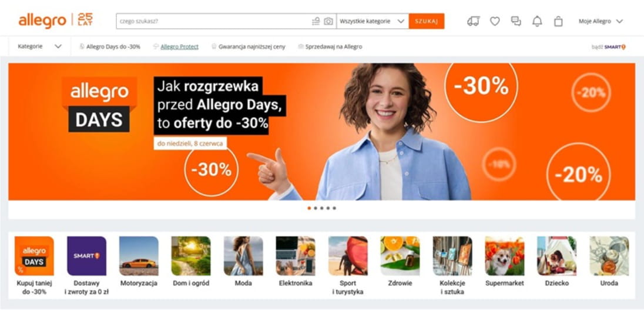Click the barcode list icon in search box
Viewport: 644px width, 314px height.
coord(316,21)
